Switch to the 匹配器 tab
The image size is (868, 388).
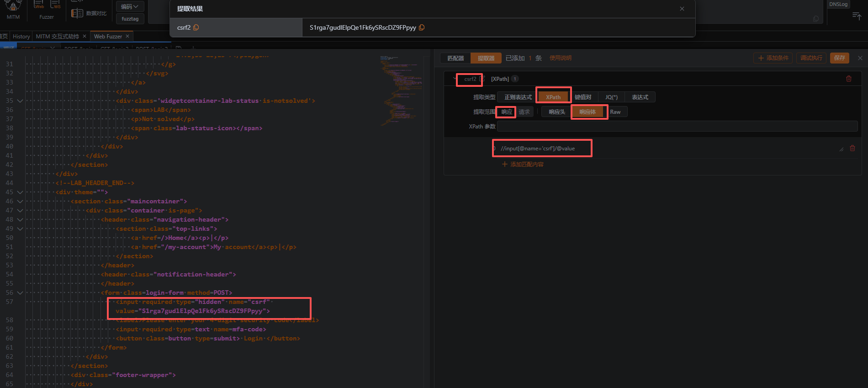[x=455, y=58]
